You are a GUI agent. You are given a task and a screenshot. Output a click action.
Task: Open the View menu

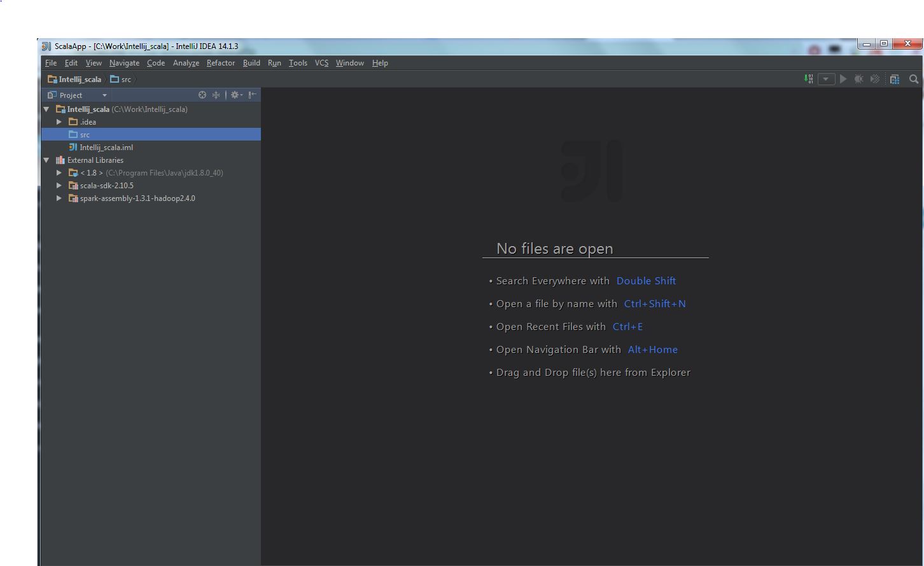click(x=94, y=63)
